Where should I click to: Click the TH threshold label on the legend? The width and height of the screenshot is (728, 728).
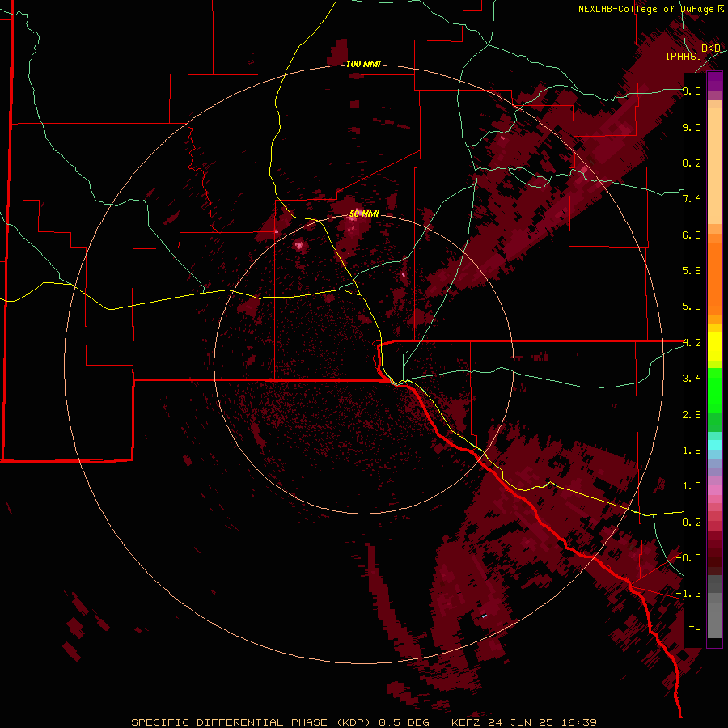(x=695, y=630)
